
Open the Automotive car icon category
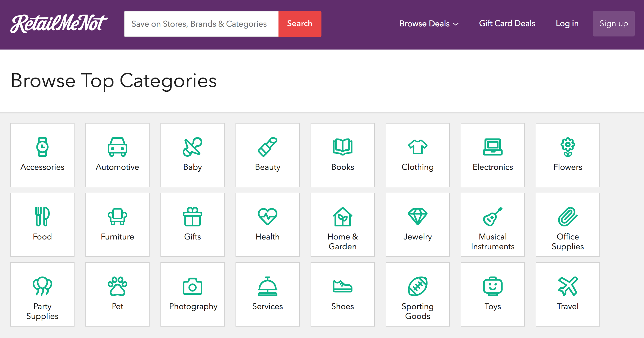click(117, 147)
